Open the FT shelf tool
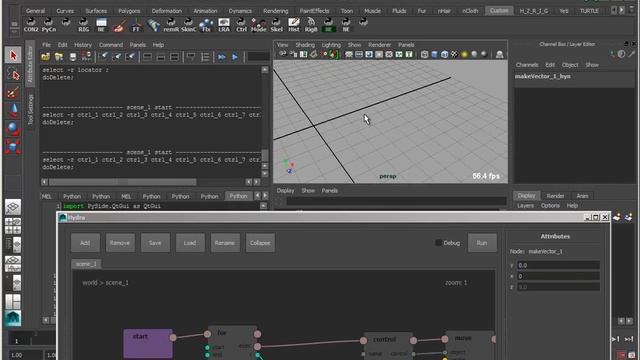The height and width of the screenshot is (360, 640). (x=136, y=25)
